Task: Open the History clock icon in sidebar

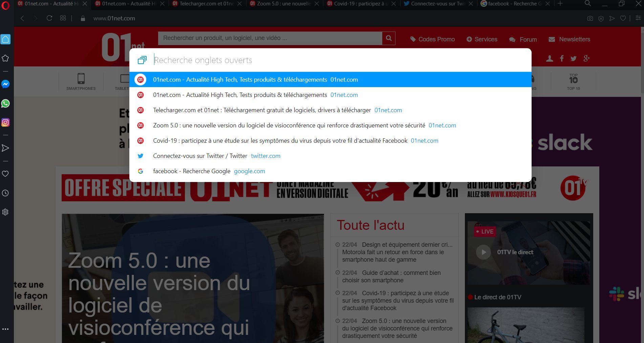Action: coord(5,193)
